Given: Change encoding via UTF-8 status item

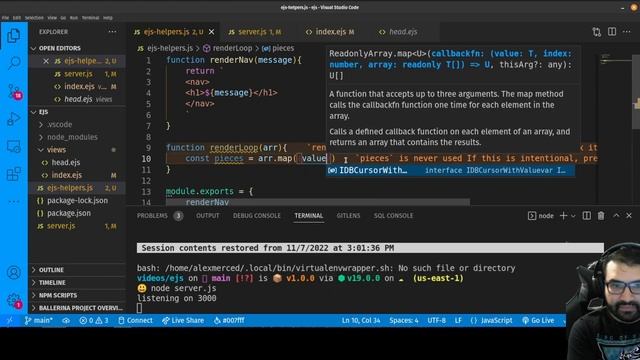Looking at the screenshot, I should pos(436,321).
